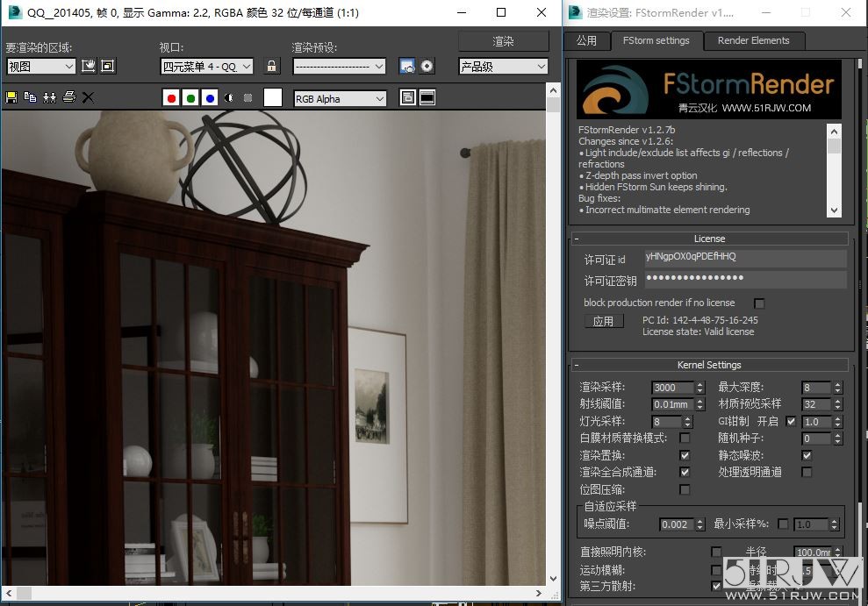
Task: Toggle the 静态噪波 checkbox
Action: point(807,455)
